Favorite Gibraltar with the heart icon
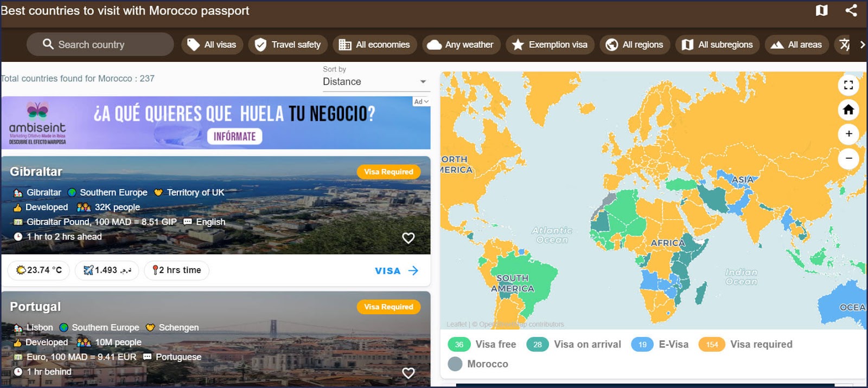 click(408, 238)
